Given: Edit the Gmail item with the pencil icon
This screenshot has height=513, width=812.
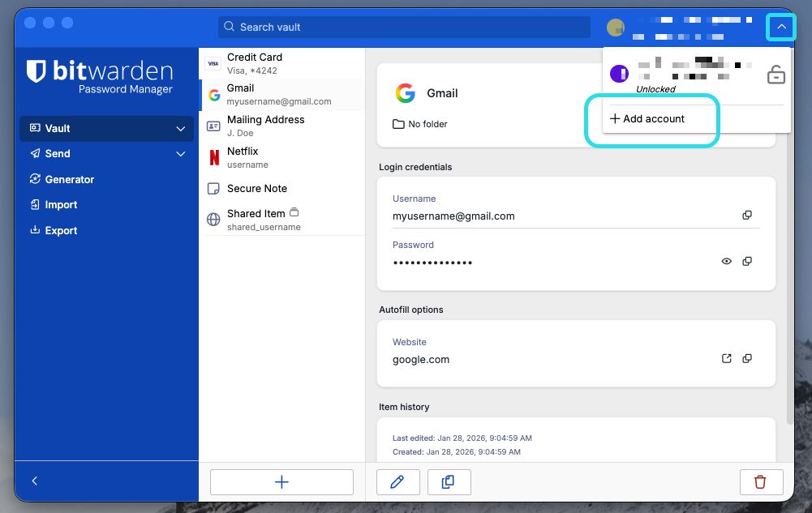Looking at the screenshot, I should [x=397, y=481].
